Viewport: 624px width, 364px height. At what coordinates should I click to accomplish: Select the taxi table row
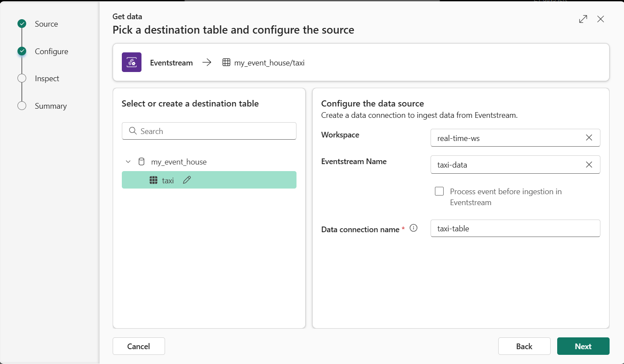pyautogui.click(x=209, y=180)
